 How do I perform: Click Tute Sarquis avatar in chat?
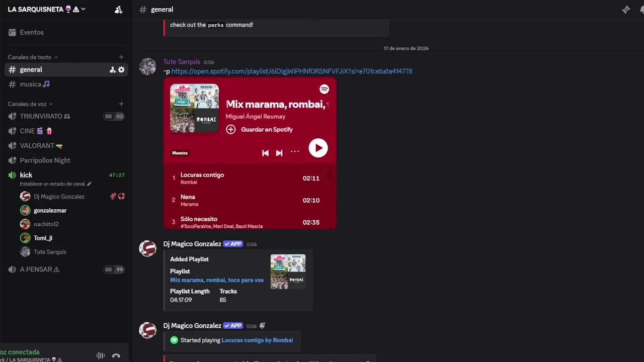click(147, 66)
